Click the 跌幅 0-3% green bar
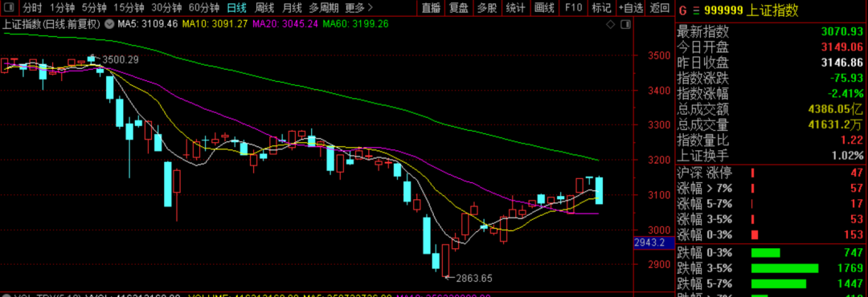Viewport: 868px width, 297px height. tap(766, 254)
